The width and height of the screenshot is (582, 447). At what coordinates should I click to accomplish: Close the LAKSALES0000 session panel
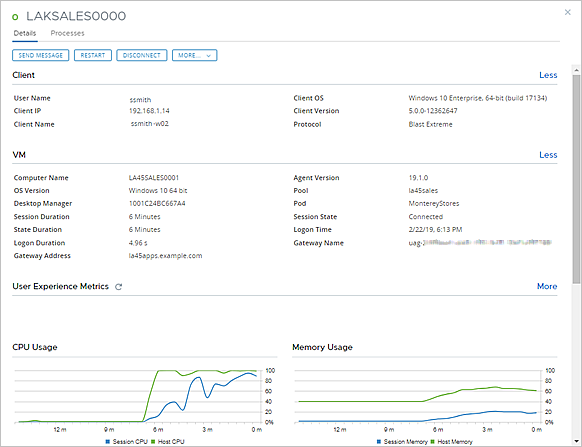click(x=568, y=12)
